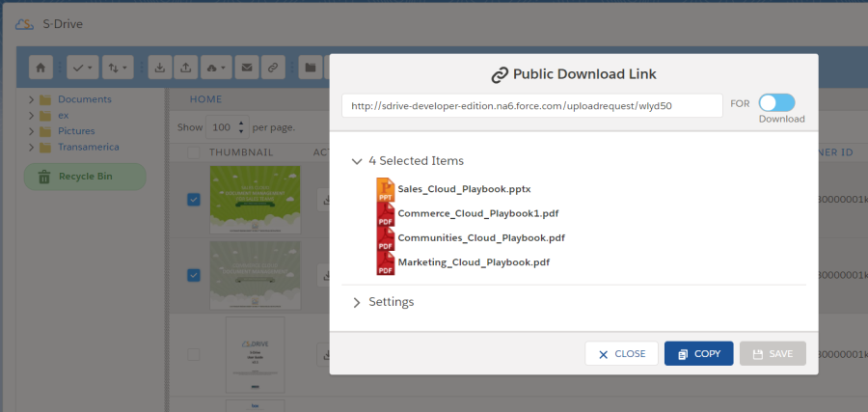The width and height of the screenshot is (868, 412).
Task: Uncheck the first row's checkbox
Action: coord(193,200)
